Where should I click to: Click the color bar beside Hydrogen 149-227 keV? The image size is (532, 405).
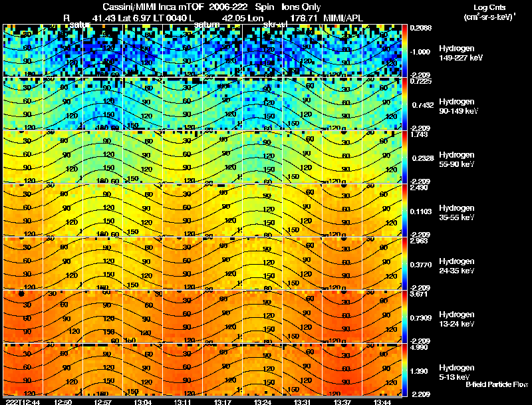[404, 51]
